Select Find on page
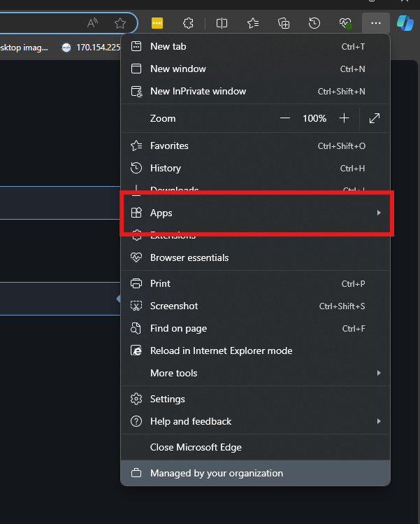 pos(255,328)
